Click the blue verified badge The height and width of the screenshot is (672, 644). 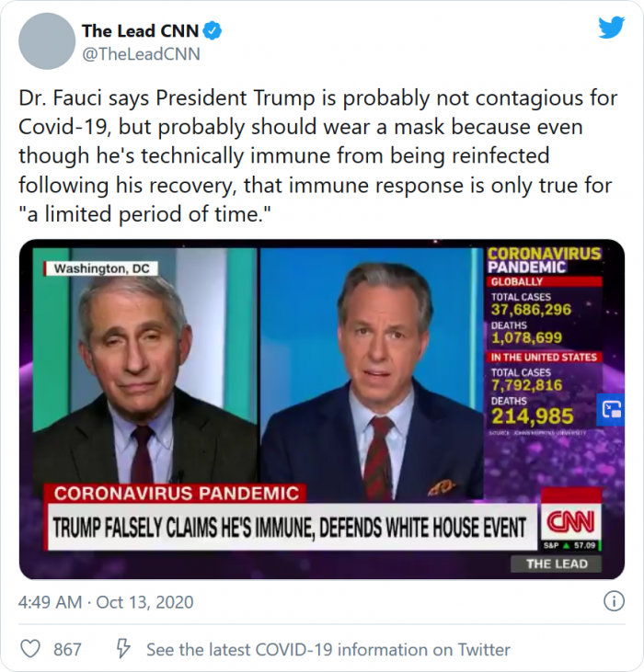[x=213, y=31]
